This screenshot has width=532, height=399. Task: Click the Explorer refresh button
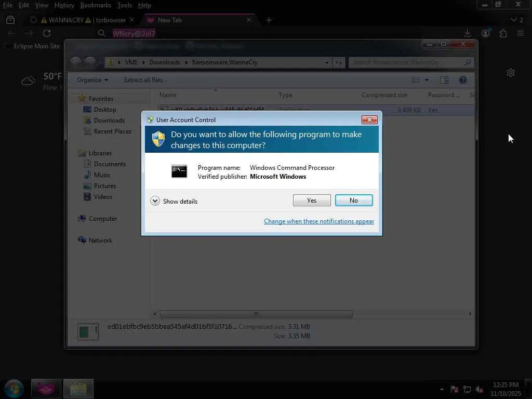coord(338,62)
